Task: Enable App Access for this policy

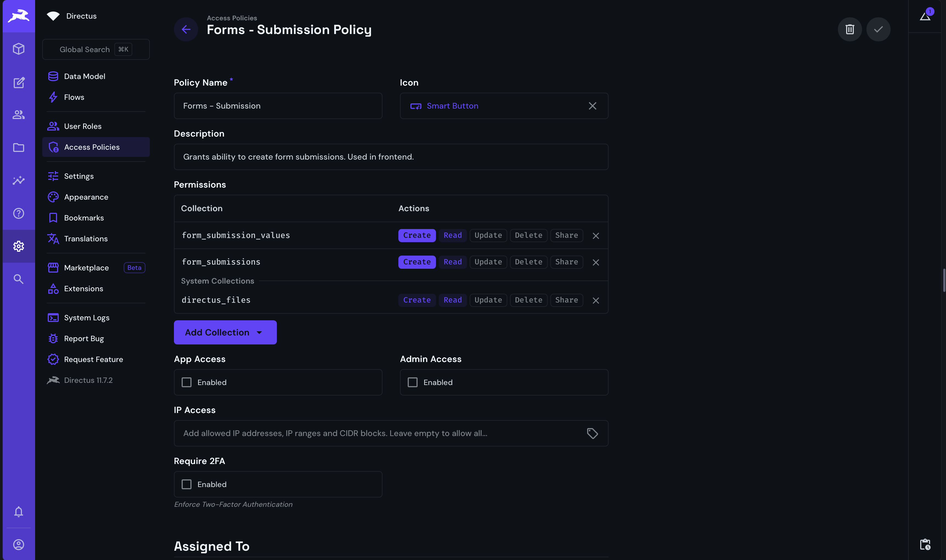Action: (187, 382)
